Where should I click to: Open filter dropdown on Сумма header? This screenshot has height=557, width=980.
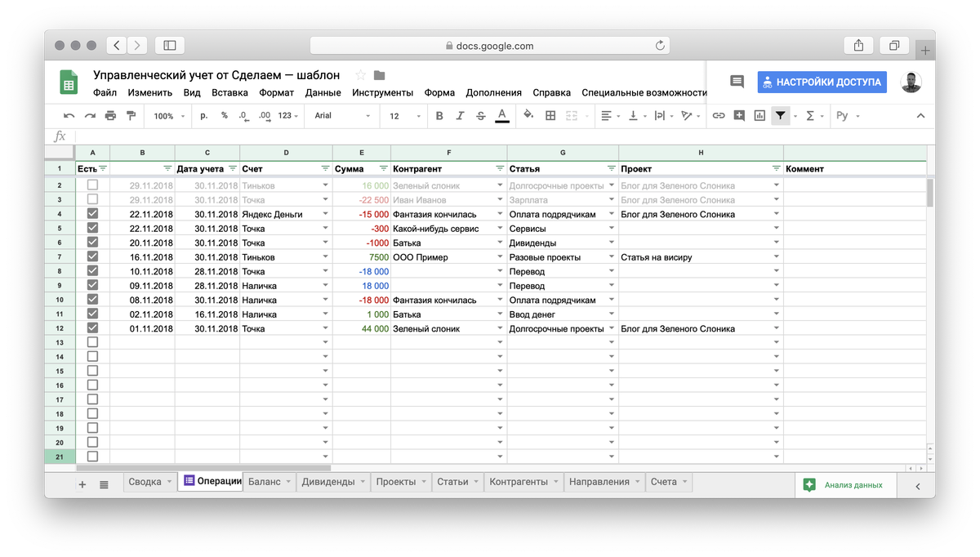383,168
